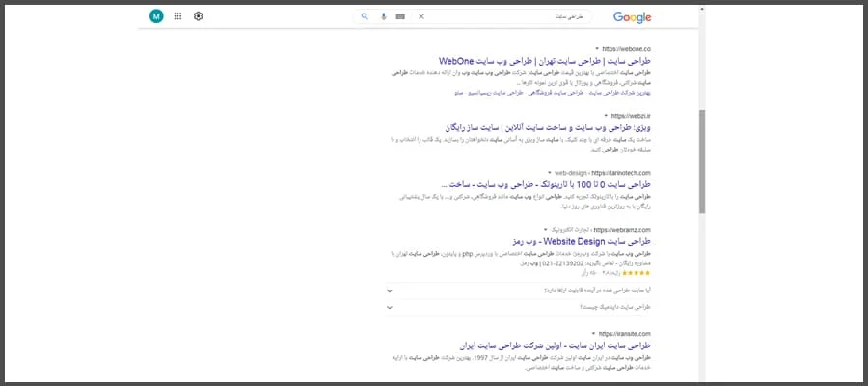Click the https://iransite.com URL text
This screenshot has height=386, width=868.
tap(625, 334)
